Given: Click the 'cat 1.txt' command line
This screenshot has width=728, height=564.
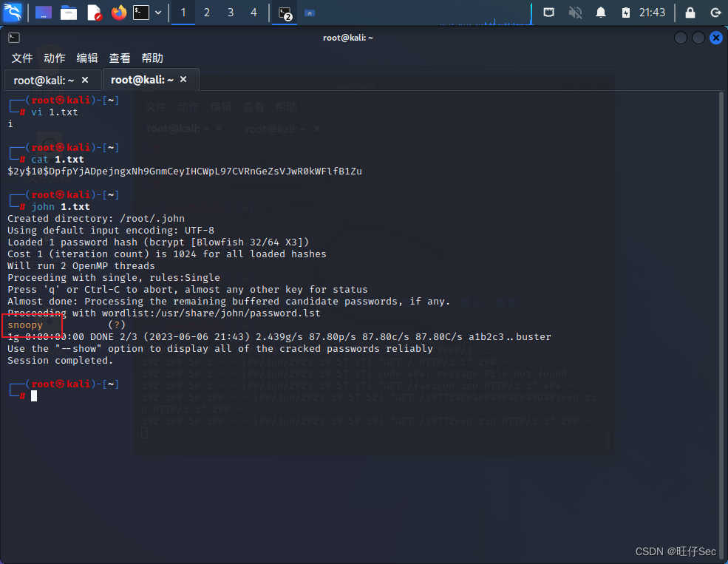Looking at the screenshot, I should (x=58, y=159).
